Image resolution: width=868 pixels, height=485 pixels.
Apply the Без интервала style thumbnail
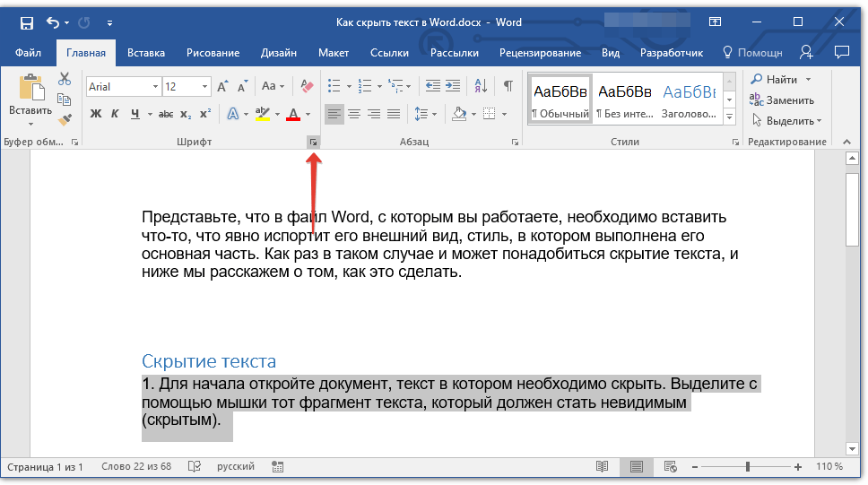(x=624, y=99)
